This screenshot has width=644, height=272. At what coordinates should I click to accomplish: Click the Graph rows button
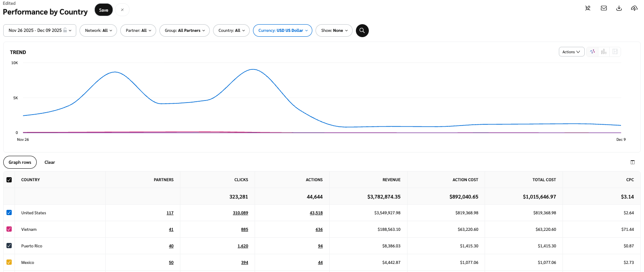click(x=20, y=162)
